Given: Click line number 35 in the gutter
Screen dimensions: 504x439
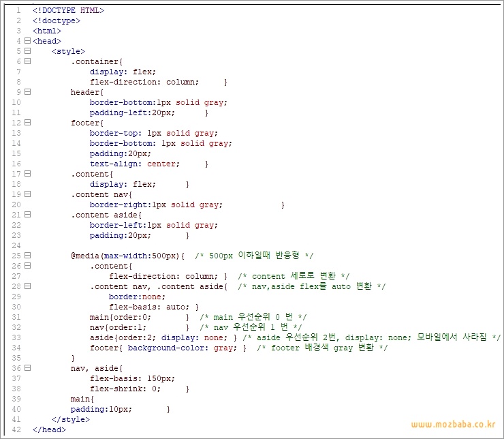Looking at the screenshot, I should click(16, 358).
